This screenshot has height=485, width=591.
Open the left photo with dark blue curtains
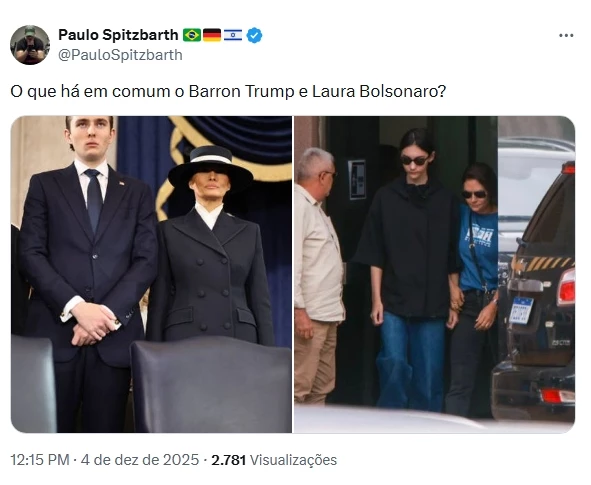[x=151, y=274]
